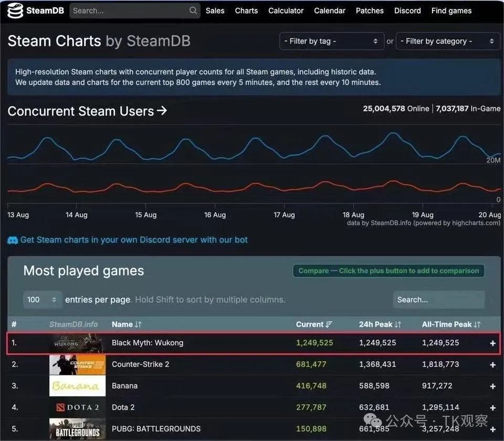Open the Sales menu item
This screenshot has height=441, width=504.
tap(215, 10)
